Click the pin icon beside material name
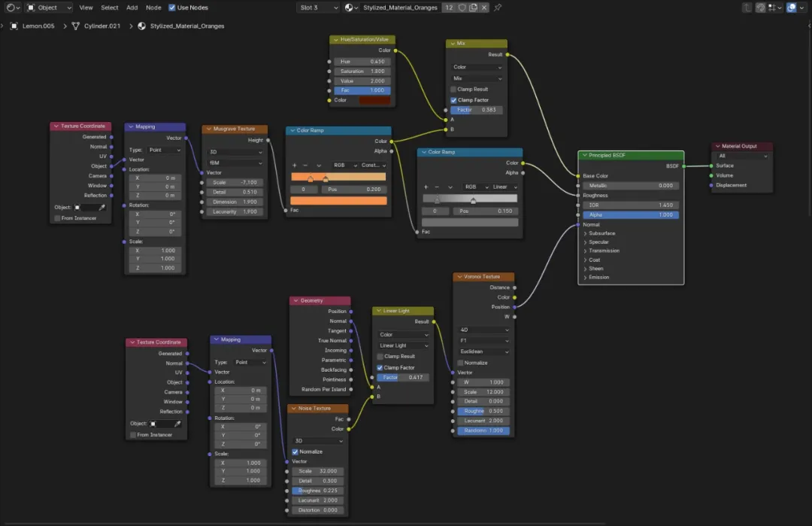 [498, 8]
